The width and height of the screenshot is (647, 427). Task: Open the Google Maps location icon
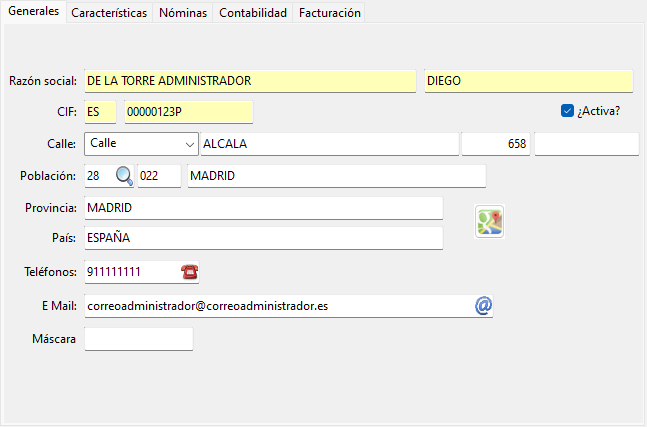(x=489, y=222)
